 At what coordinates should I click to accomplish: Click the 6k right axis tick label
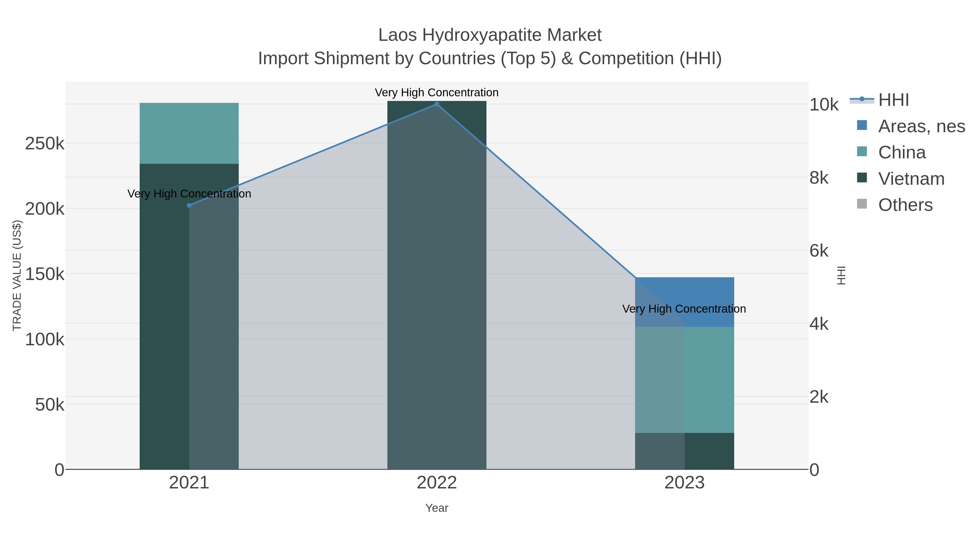819,251
